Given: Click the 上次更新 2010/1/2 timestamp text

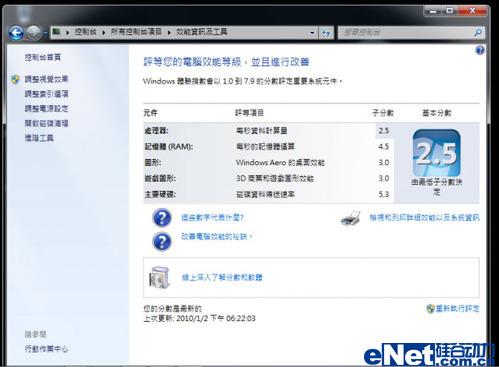Looking at the screenshot, I should coord(199,319).
